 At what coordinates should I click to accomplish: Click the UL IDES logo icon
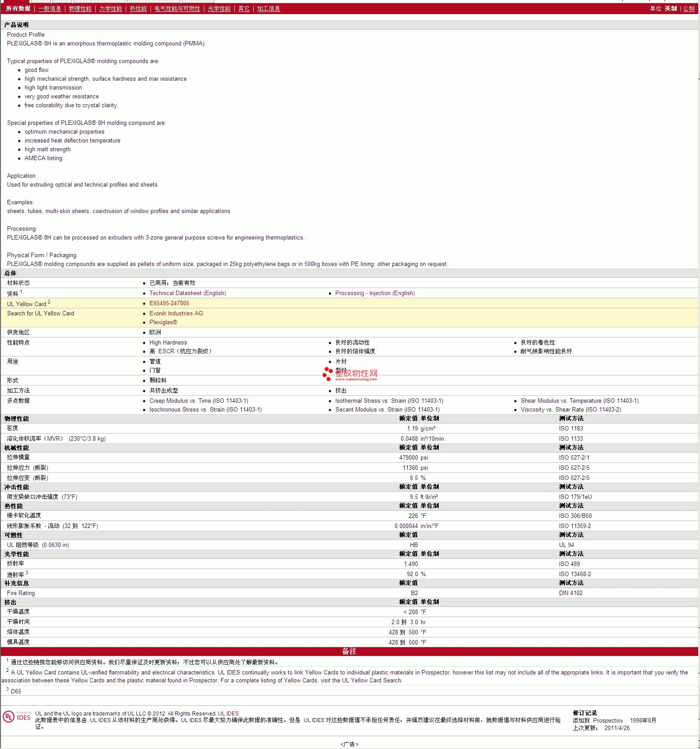[17, 716]
